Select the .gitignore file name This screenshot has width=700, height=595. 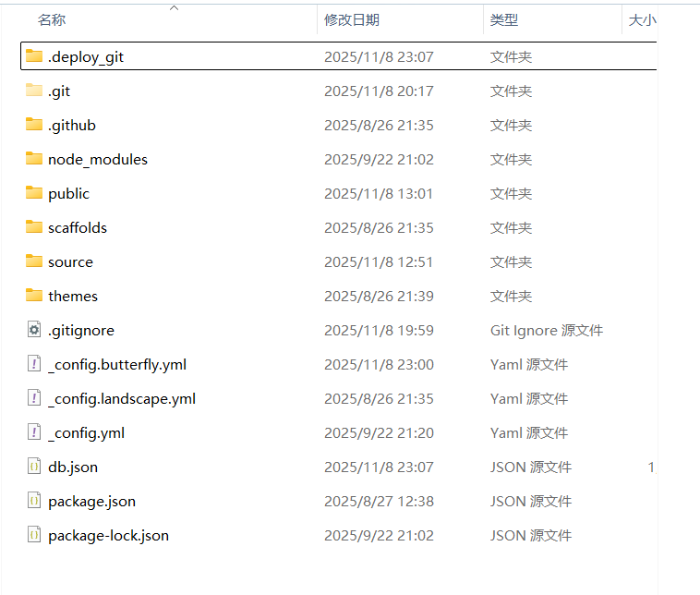(x=81, y=331)
